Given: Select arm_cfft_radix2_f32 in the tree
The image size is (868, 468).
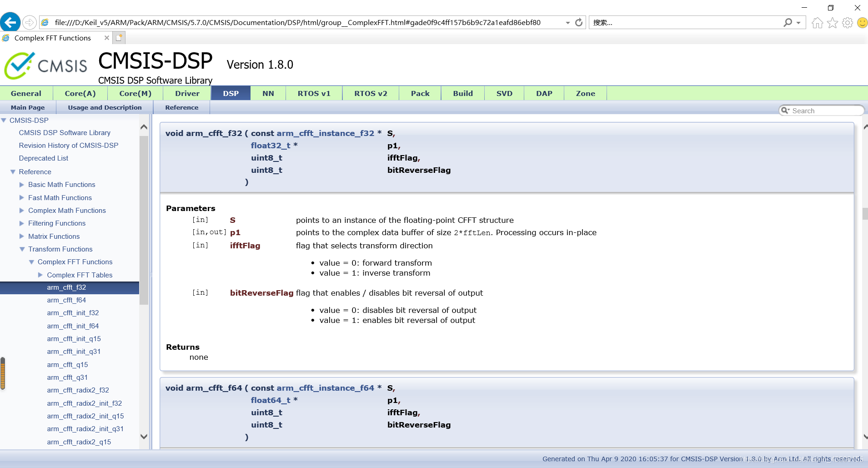Looking at the screenshot, I should (78, 390).
